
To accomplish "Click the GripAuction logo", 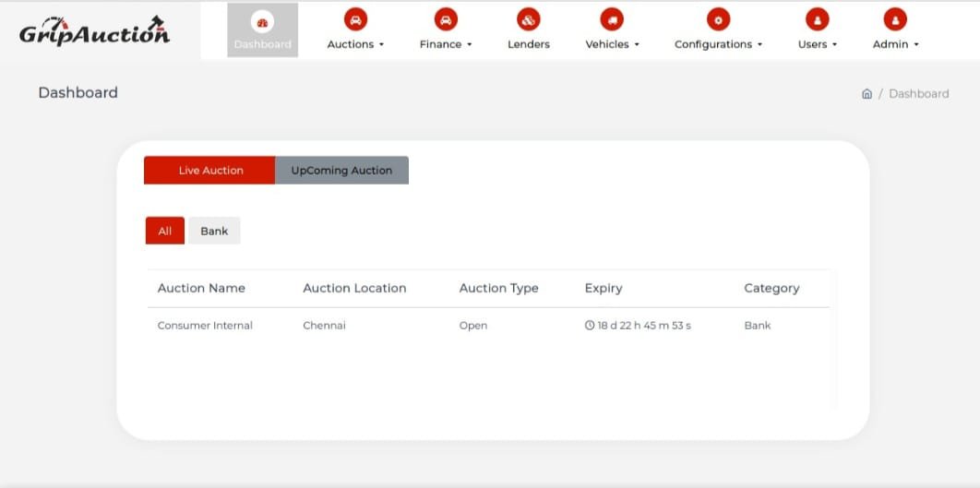I will pyautogui.click(x=95, y=31).
